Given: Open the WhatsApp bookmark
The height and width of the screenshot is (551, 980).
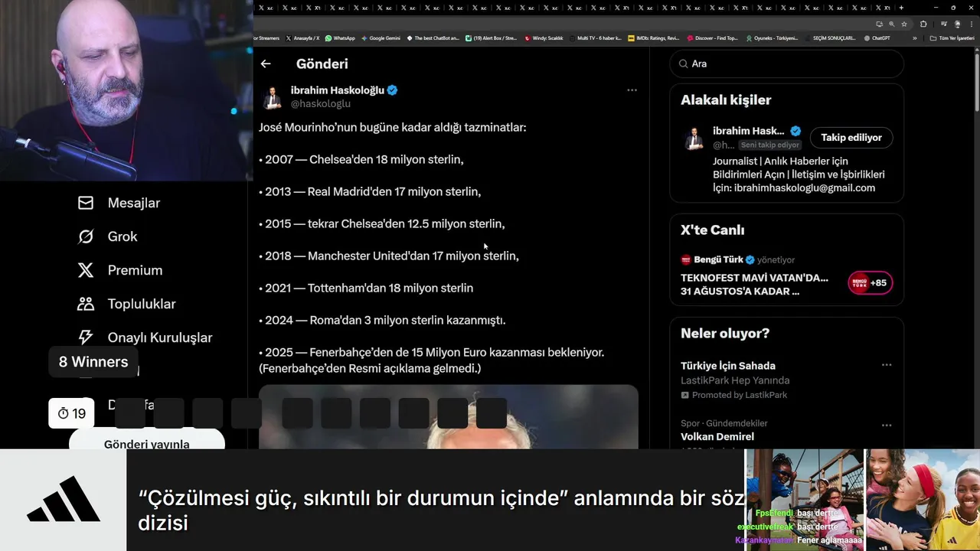Looking at the screenshot, I should pos(340,38).
